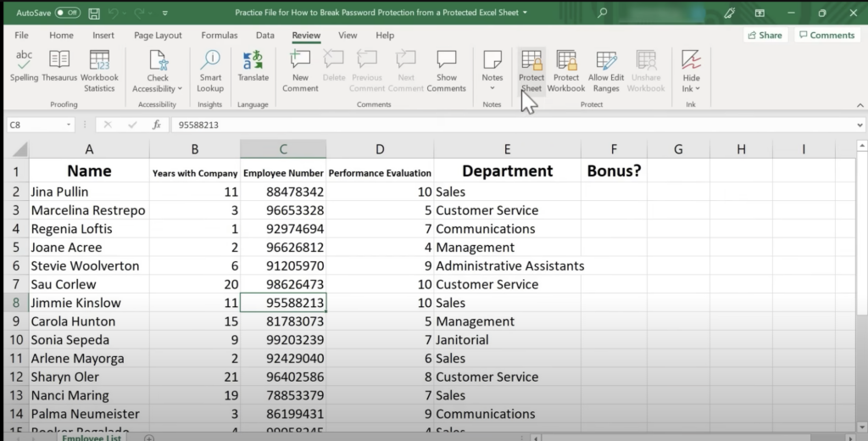The image size is (868, 441).
Task: Click in the formula bar value 95588213
Action: coord(198,125)
